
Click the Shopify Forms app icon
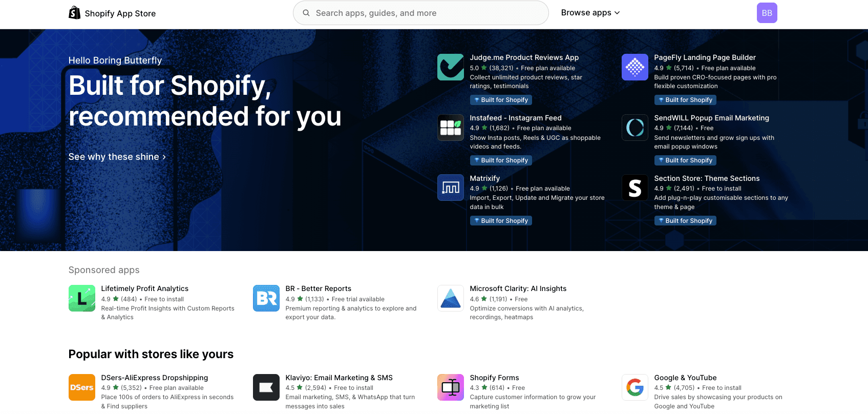point(451,387)
